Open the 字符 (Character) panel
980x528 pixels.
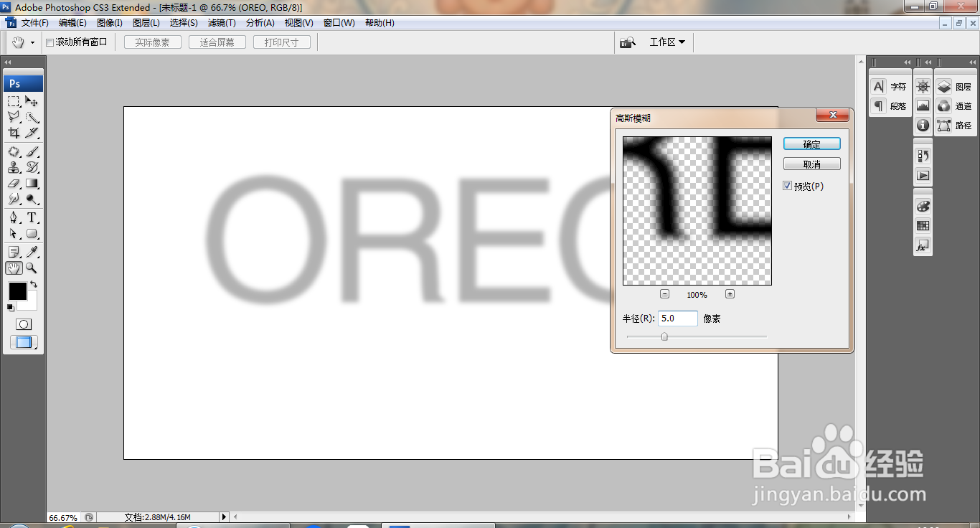pos(889,87)
